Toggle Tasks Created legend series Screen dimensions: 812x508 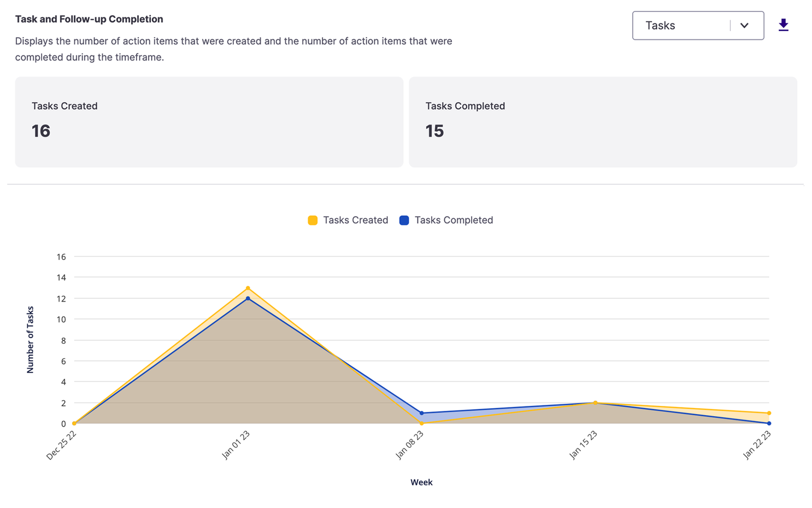pyautogui.click(x=348, y=220)
